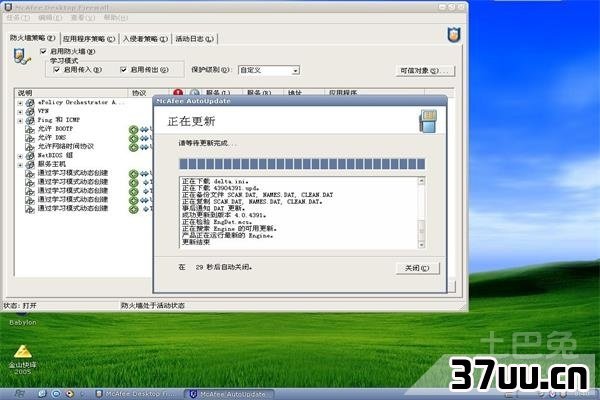Click the McAfee shield logo in firewall window
The height and width of the screenshot is (400, 600).
pos(454,35)
